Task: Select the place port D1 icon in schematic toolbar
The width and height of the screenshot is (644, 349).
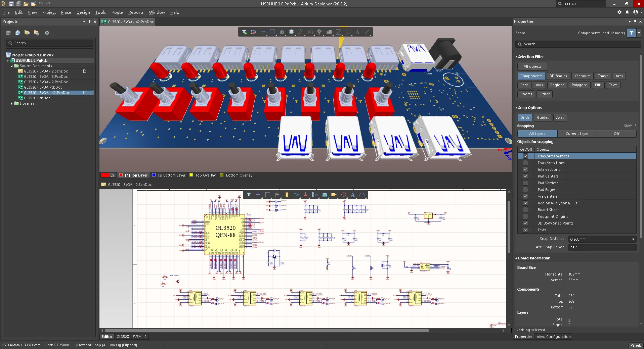Action: point(334,195)
